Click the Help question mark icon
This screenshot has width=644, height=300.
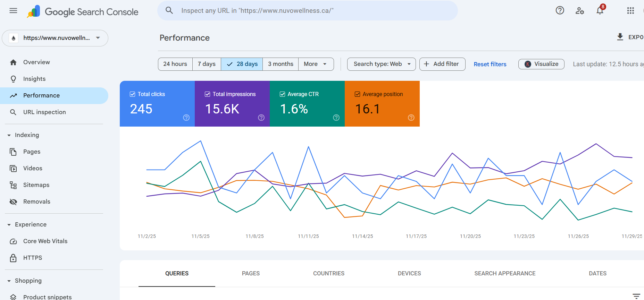[560, 10]
